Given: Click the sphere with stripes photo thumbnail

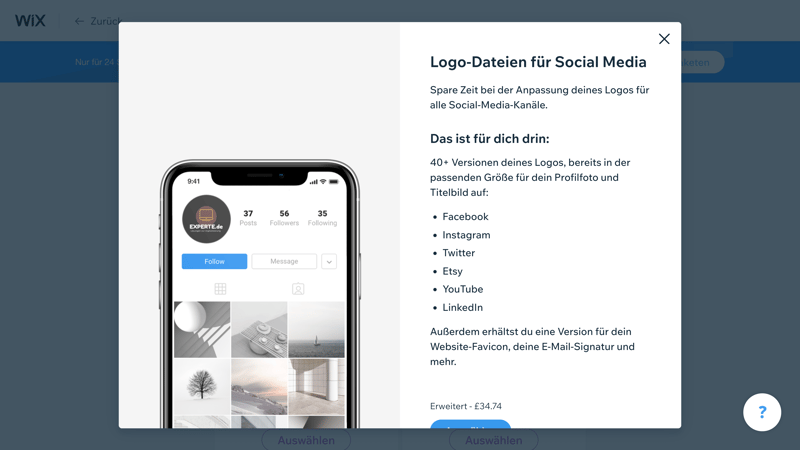Looking at the screenshot, I should point(202,330).
